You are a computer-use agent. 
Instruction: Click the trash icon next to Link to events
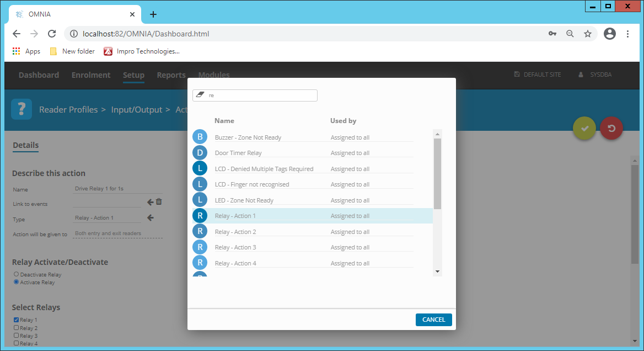click(159, 201)
